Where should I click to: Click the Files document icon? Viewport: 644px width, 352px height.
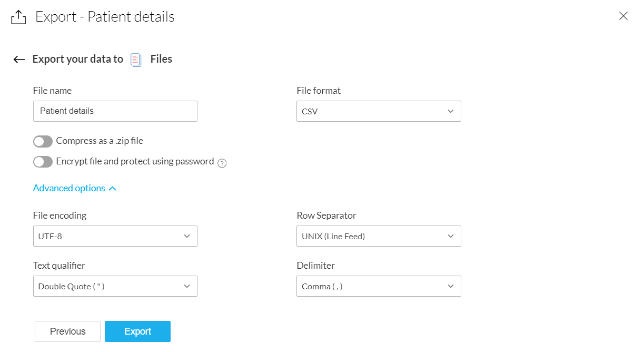click(x=136, y=60)
